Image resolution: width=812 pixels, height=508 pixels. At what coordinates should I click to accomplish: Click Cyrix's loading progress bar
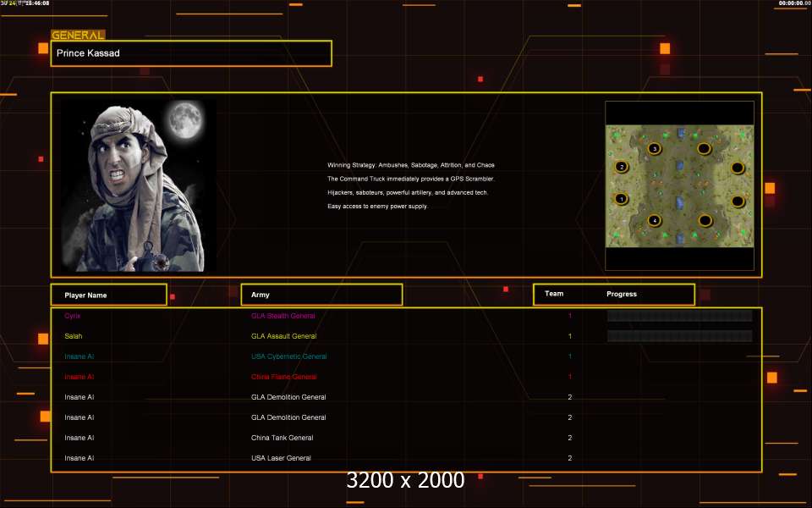pyautogui.click(x=679, y=316)
